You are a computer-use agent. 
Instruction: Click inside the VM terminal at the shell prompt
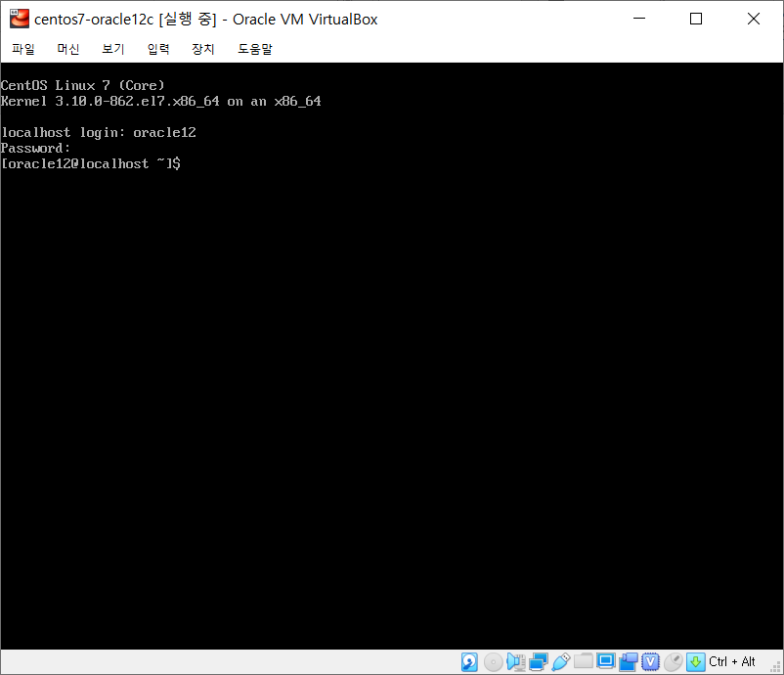pyautogui.click(x=91, y=163)
